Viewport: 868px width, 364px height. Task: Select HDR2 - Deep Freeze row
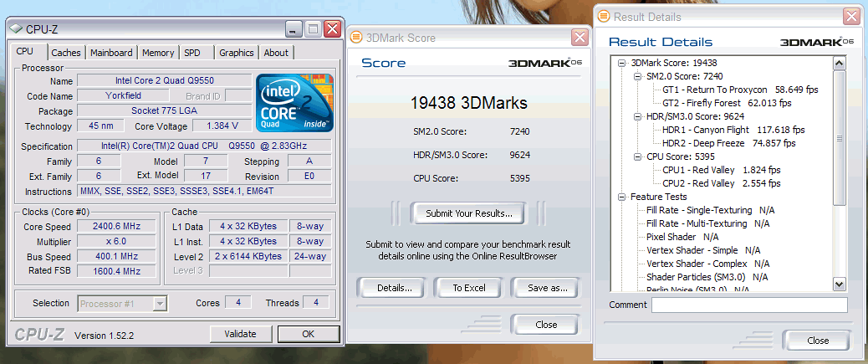728,143
